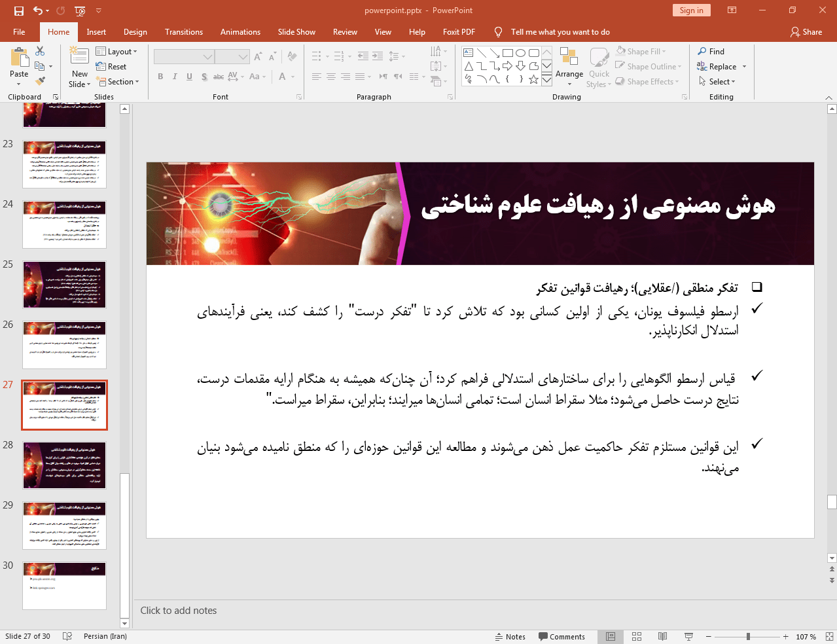Switch to Normal view icon
837x644 pixels.
coord(611,637)
